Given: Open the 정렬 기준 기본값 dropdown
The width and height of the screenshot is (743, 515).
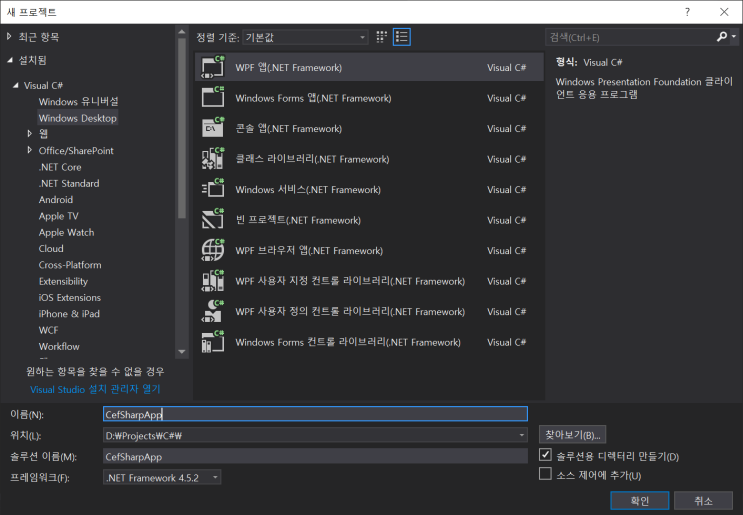Looking at the screenshot, I should click(306, 37).
